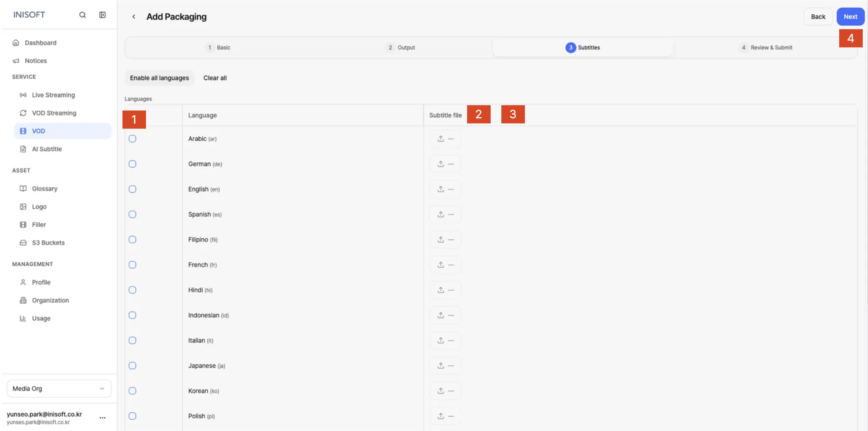Upload subtitle file for Polish
The image size is (868, 431).
[x=445, y=416]
